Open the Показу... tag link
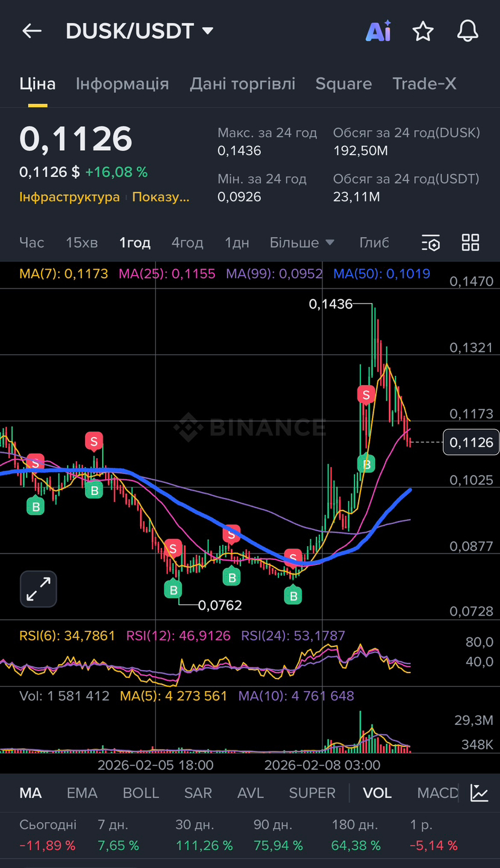This screenshot has width=500, height=868. click(x=161, y=197)
